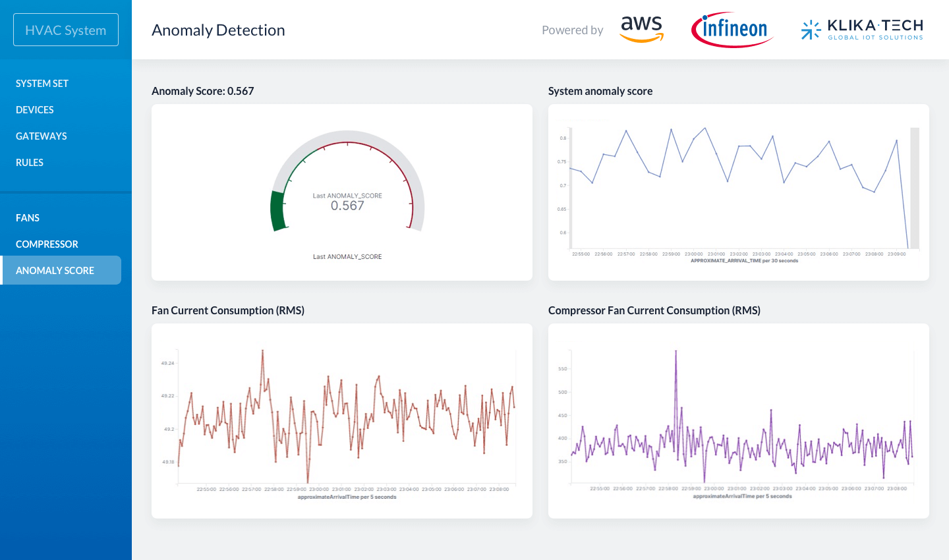Click the AWS logo in the header

click(641, 29)
